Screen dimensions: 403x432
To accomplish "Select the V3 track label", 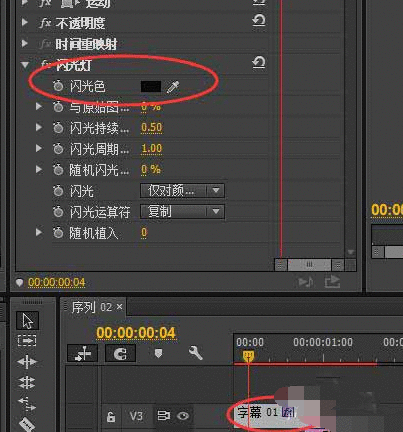I will pyautogui.click(x=136, y=416).
